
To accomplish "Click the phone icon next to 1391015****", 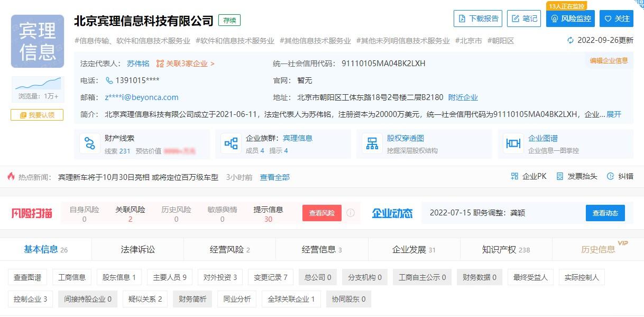I will point(109,80).
